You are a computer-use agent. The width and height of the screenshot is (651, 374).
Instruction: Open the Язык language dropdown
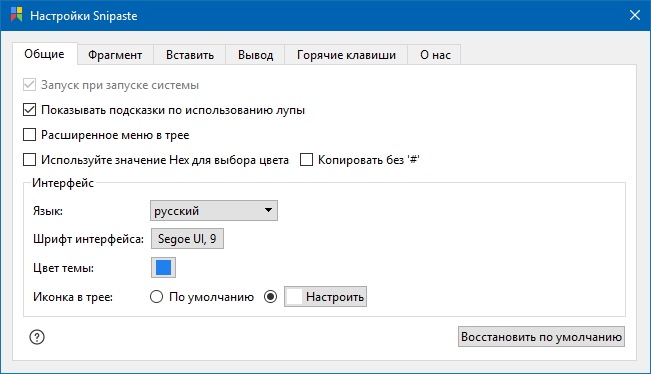point(213,211)
